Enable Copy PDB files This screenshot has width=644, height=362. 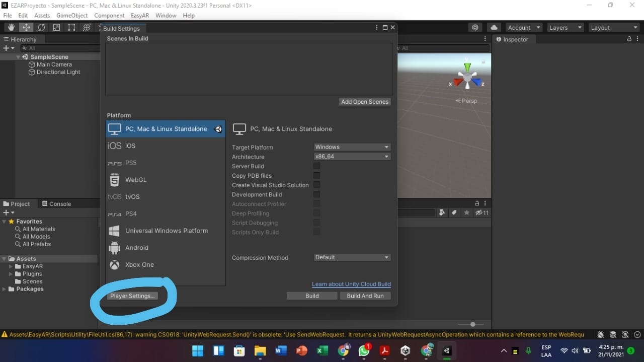tap(316, 175)
